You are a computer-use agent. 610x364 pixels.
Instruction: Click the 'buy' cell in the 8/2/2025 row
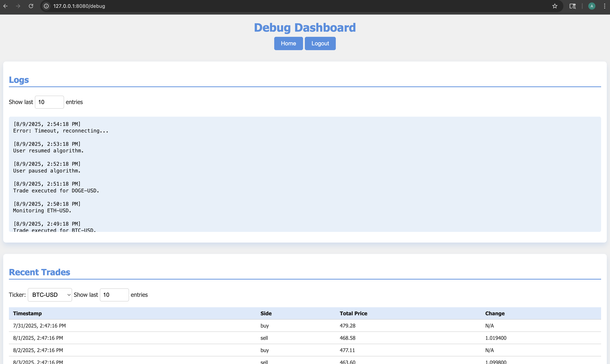coord(264,350)
